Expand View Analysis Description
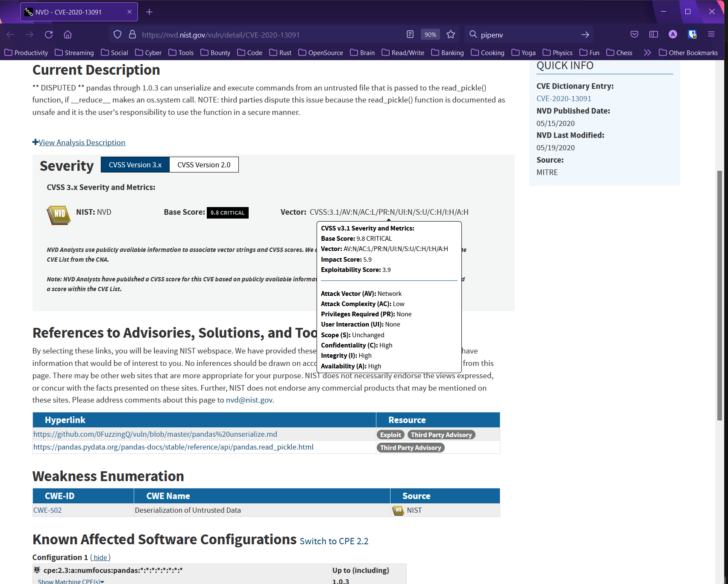The height and width of the screenshot is (584, 728). 79,143
